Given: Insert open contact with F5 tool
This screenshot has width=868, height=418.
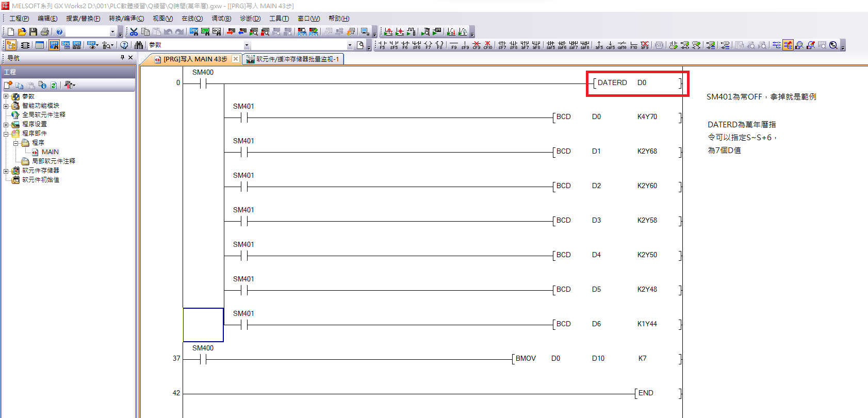Looking at the screenshot, I should 382,45.
